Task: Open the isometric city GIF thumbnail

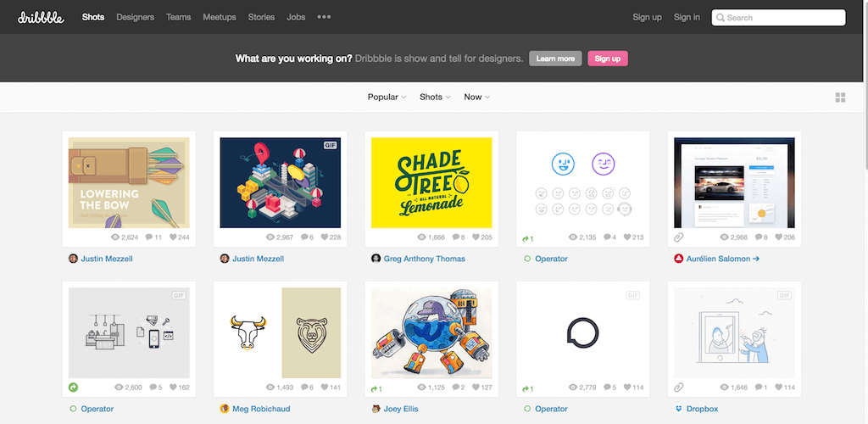Action: 280,182
